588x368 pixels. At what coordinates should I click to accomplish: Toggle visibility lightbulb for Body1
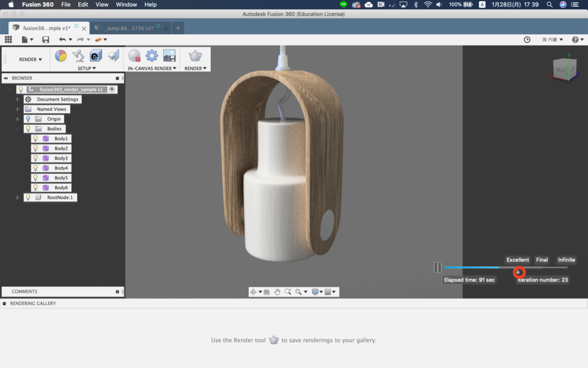click(35, 139)
